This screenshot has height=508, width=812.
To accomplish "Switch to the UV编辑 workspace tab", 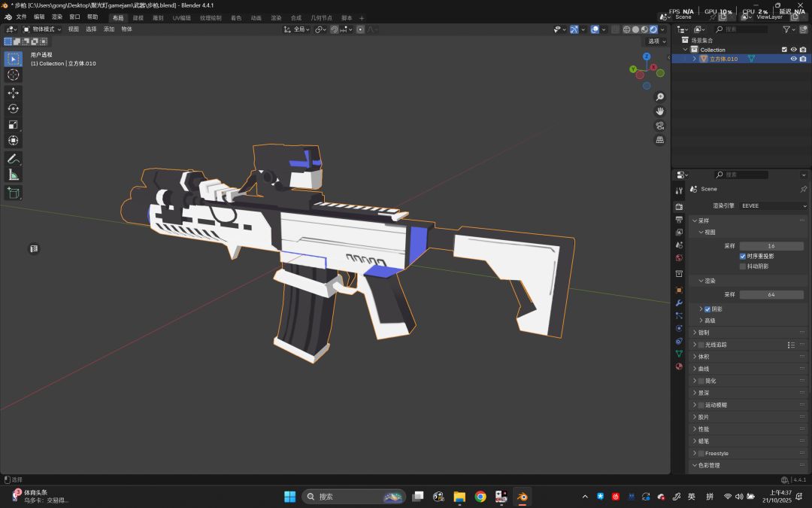I will click(181, 17).
